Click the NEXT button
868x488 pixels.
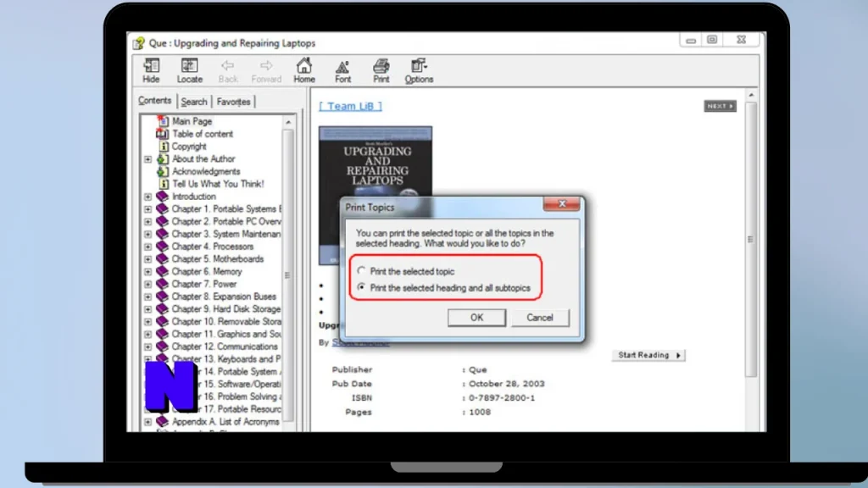pos(720,106)
